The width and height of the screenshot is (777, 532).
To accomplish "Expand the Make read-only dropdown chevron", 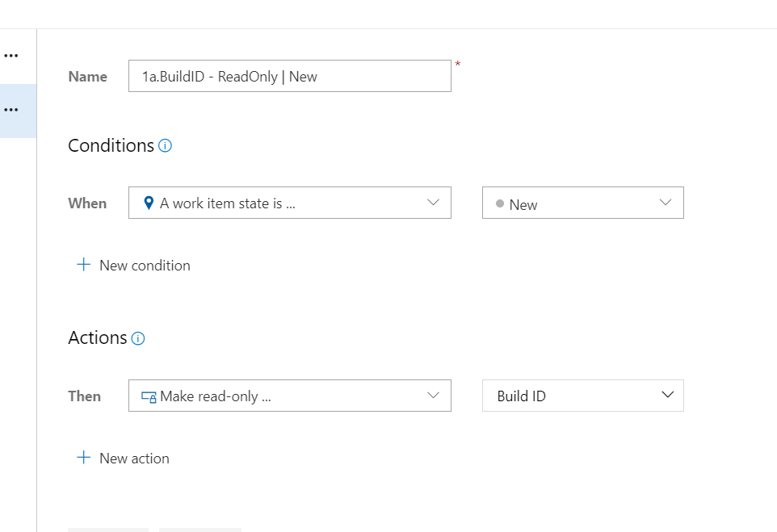I will pos(433,395).
